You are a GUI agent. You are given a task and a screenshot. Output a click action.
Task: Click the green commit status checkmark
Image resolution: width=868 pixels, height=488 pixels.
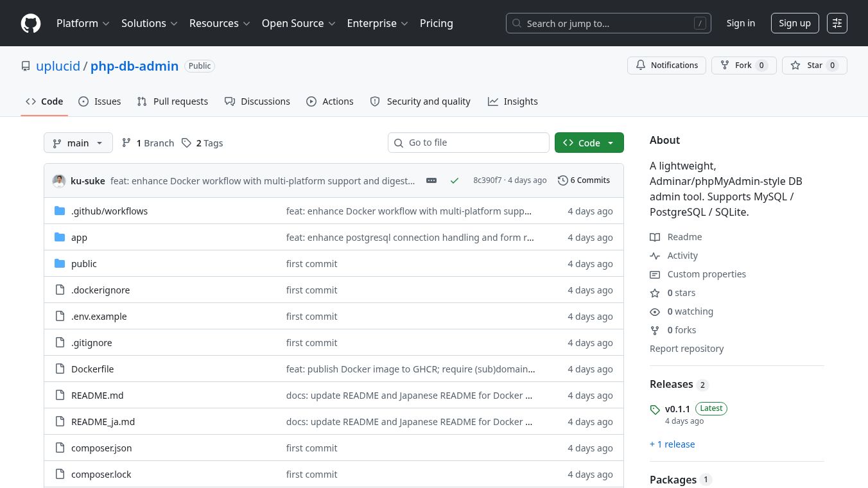(x=455, y=180)
